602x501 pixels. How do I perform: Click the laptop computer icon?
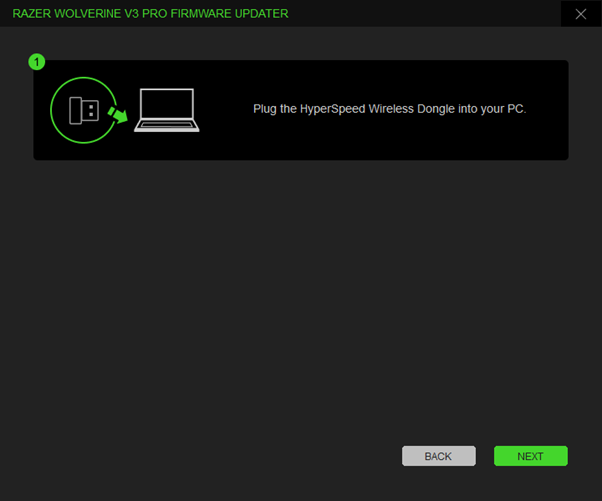[x=167, y=111]
